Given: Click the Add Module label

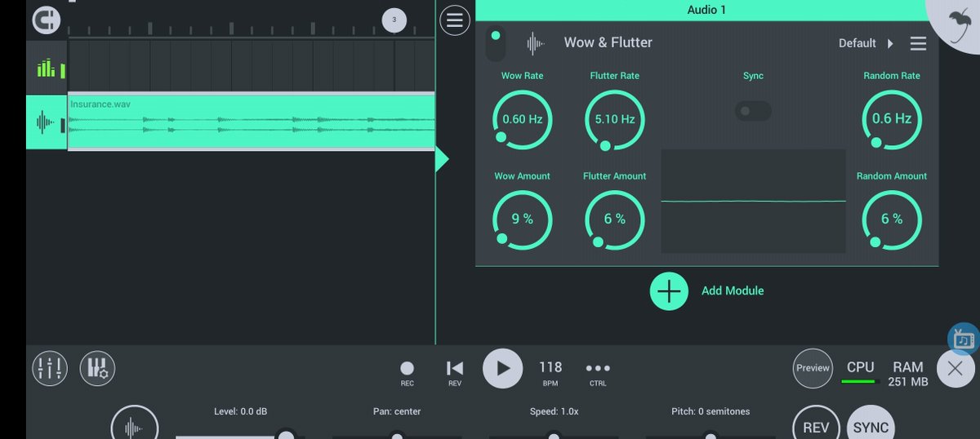Looking at the screenshot, I should [733, 290].
